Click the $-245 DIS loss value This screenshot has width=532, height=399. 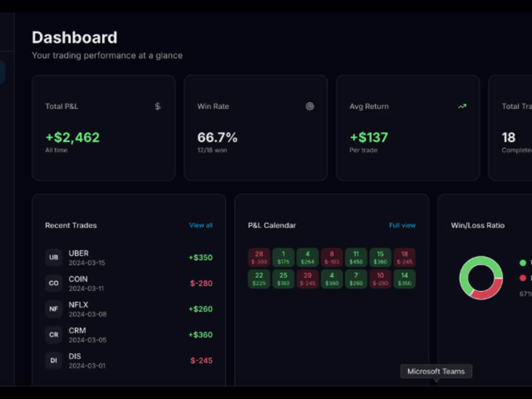(201, 361)
